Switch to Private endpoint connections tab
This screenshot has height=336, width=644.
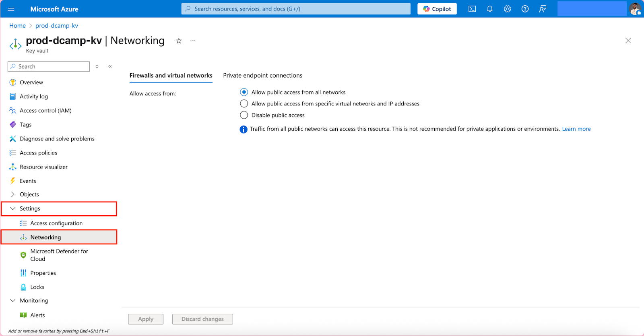(263, 76)
